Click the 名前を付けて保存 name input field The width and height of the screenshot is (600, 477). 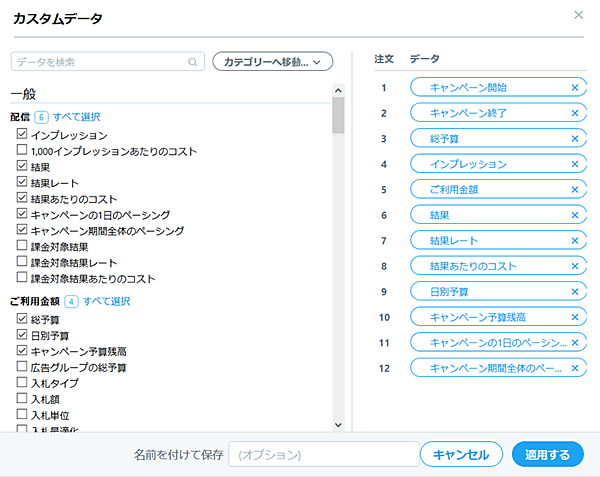point(323,455)
